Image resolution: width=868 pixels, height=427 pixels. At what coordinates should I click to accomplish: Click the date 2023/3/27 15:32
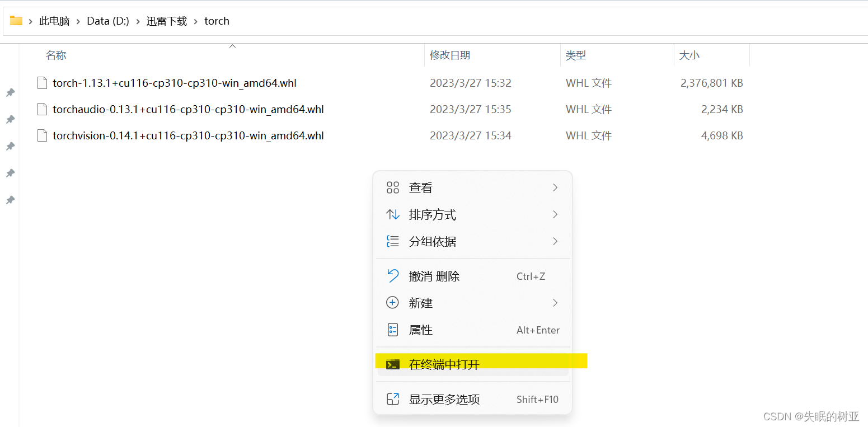tap(471, 83)
